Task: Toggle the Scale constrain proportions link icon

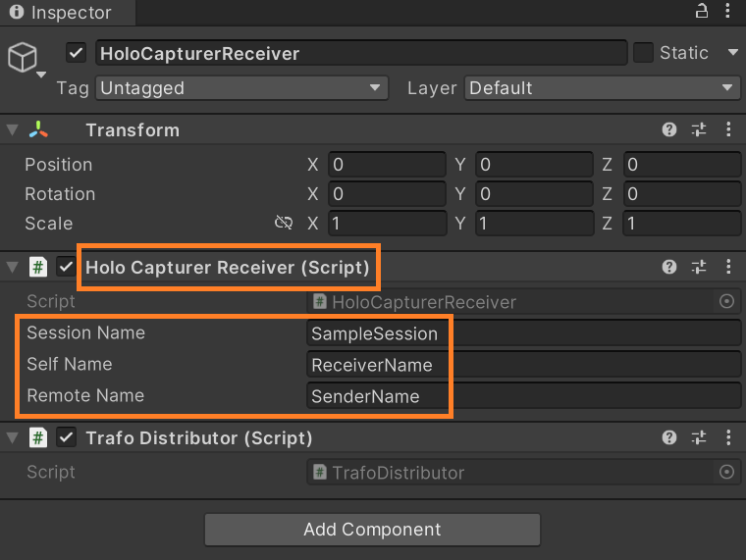Action: click(x=284, y=224)
